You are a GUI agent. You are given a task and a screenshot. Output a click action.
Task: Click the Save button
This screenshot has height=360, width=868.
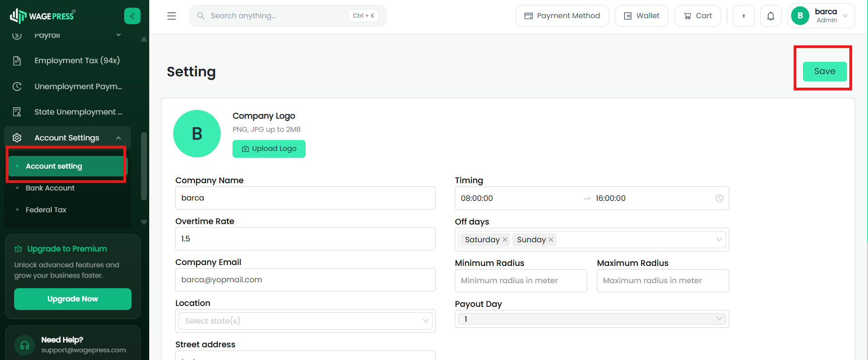click(825, 71)
